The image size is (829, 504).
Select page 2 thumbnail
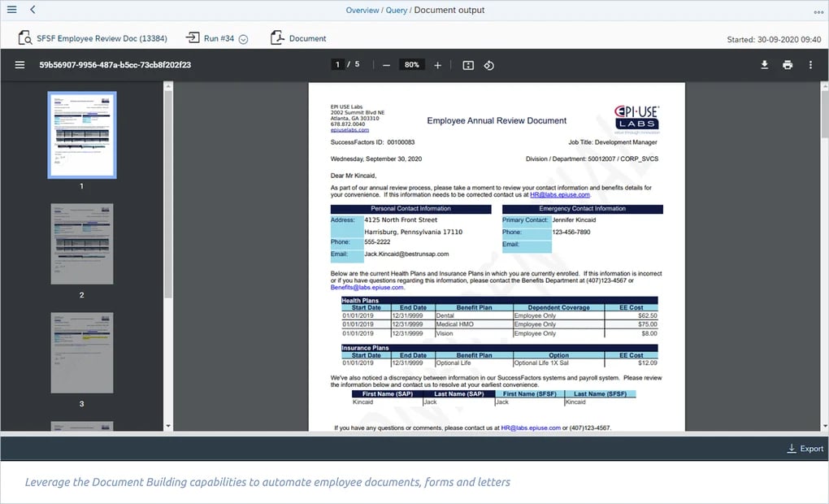point(82,244)
